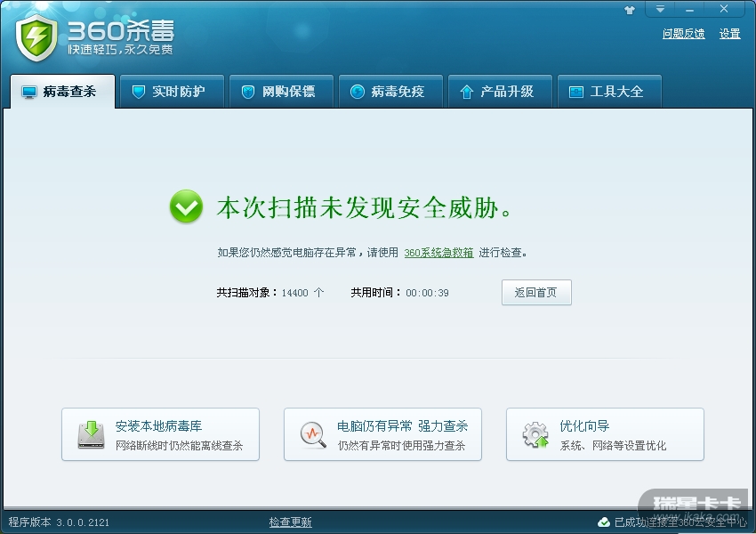
Task: Switch to the 工具大全 tab
Action: [609, 92]
